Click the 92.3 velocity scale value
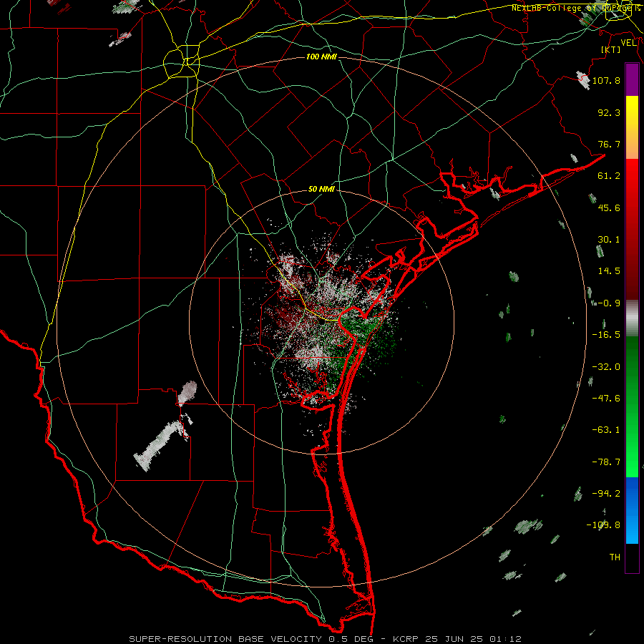Screen dimensions: 644x644 coord(609,112)
